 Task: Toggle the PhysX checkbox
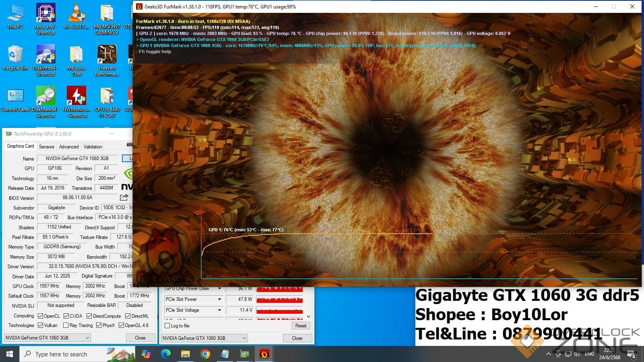point(99,325)
